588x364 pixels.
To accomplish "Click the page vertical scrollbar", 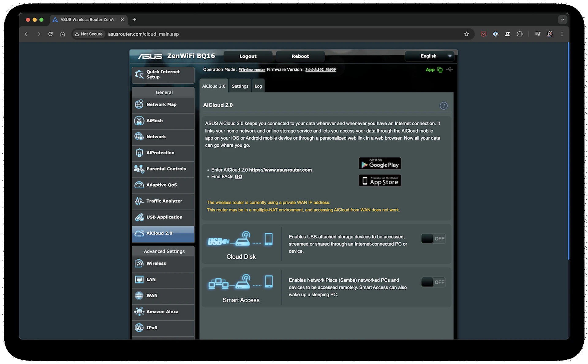I will click(x=568, y=151).
